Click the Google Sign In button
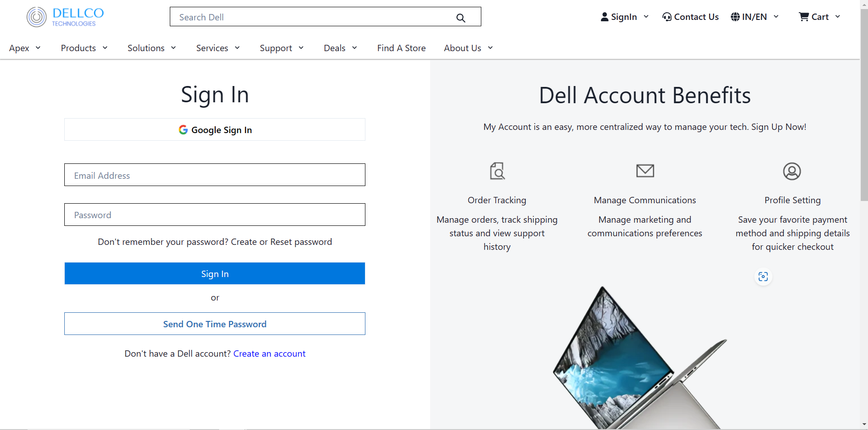This screenshot has height=430, width=868. pos(215,129)
